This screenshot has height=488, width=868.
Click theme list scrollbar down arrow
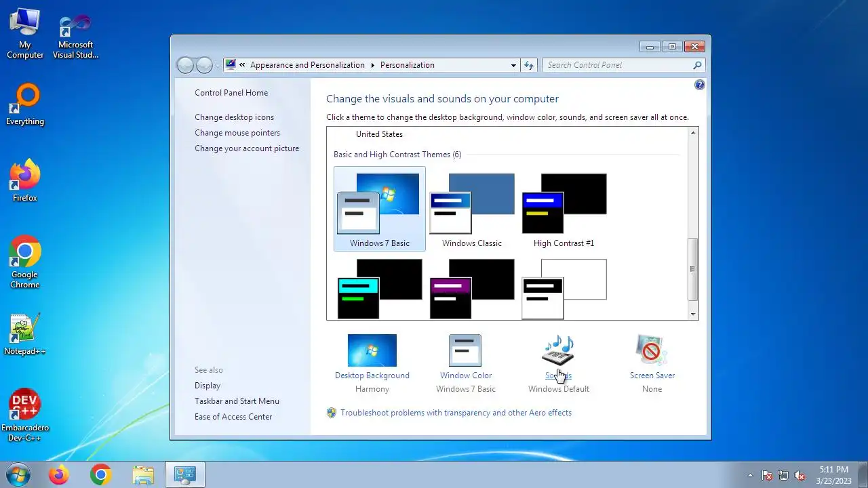(692, 314)
